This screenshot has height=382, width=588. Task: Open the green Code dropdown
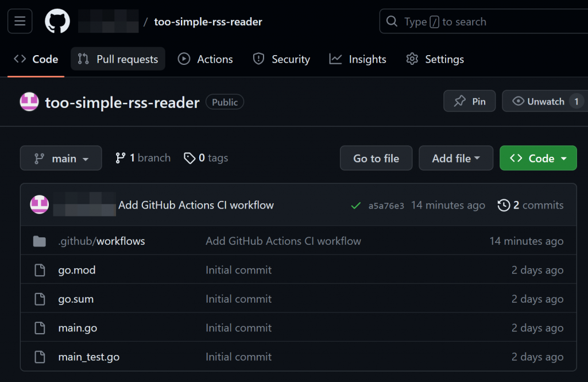pos(538,158)
